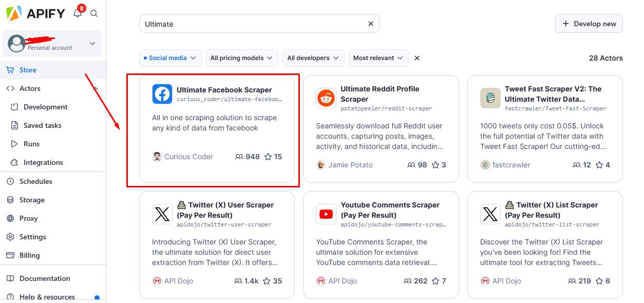Open the Most relevant sort dropdown
This screenshot has height=303, width=644.
pos(378,58)
